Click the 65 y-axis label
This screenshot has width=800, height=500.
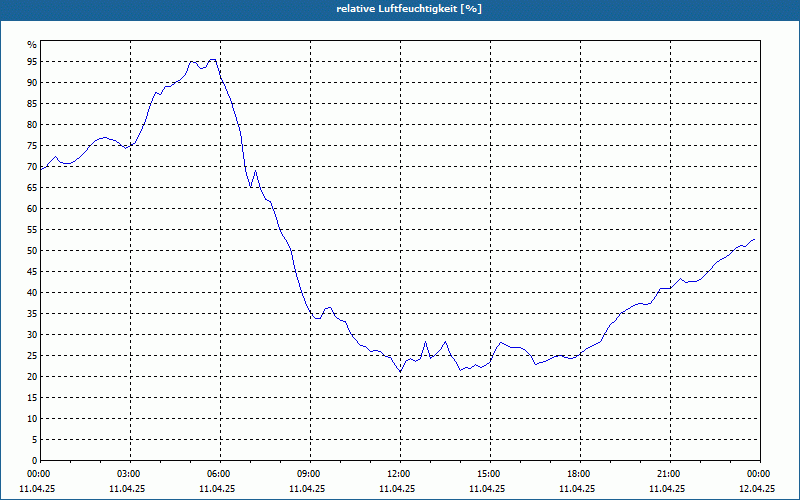click(32, 188)
